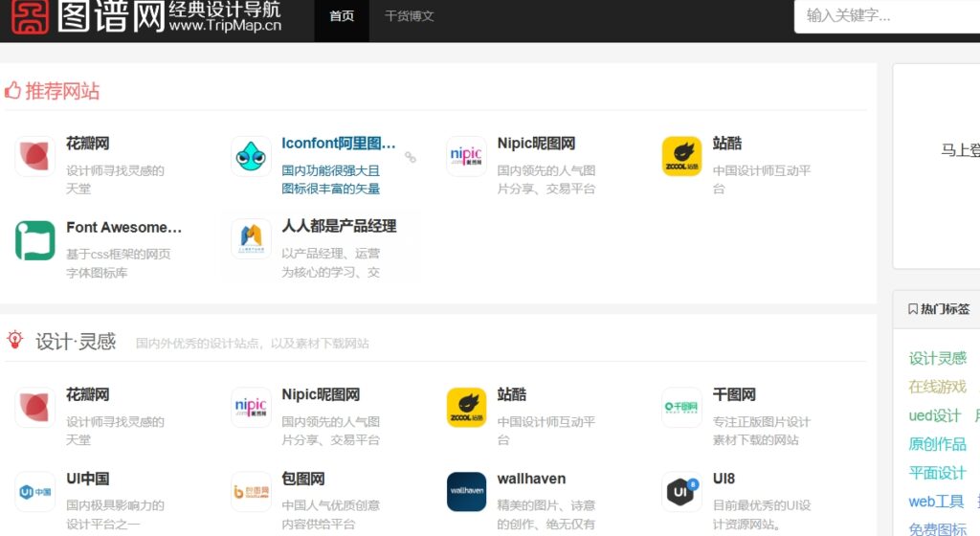Click the 推荐网站 section heading
This screenshot has width=980, height=536.
tap(62, 91)
